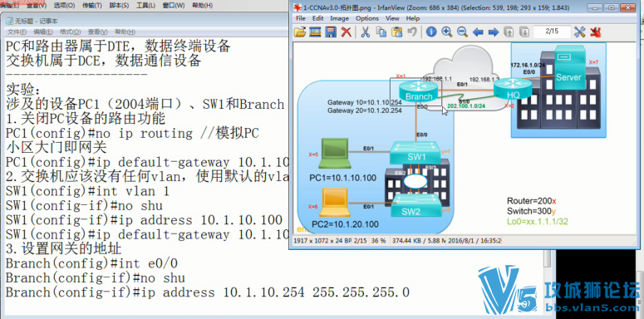The width and height of the screenshot is (644, 319).
Task: Click the SW2 switch in topology image
Action: tap(416, 205)
